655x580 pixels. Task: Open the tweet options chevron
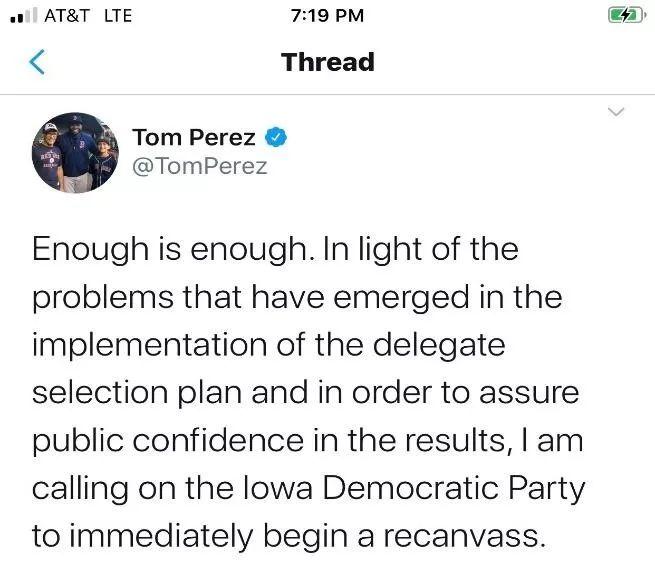(x=616, y=112)
